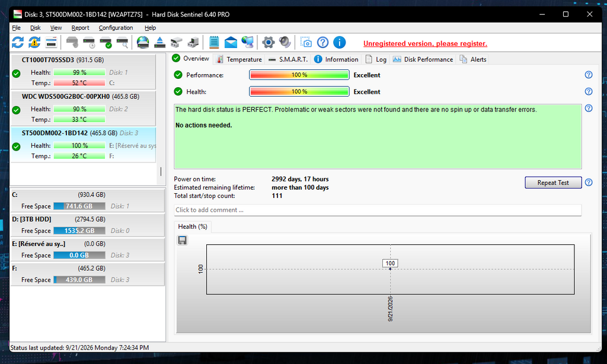Viewport: 607px width, 364px height.
Task: Click help icon beside Health bar
Action: click(589, 91)
